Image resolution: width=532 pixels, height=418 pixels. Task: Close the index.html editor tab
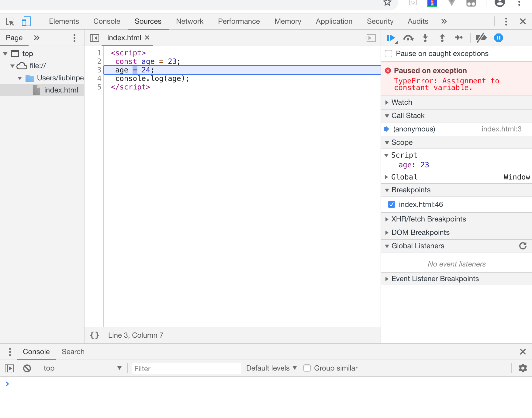point(147,37)
